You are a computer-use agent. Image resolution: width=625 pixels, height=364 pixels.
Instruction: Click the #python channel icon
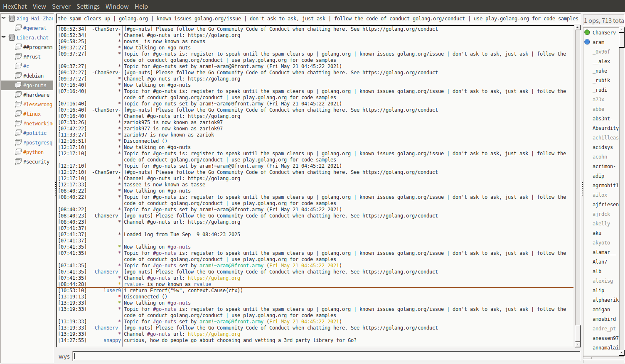point(18,152)
